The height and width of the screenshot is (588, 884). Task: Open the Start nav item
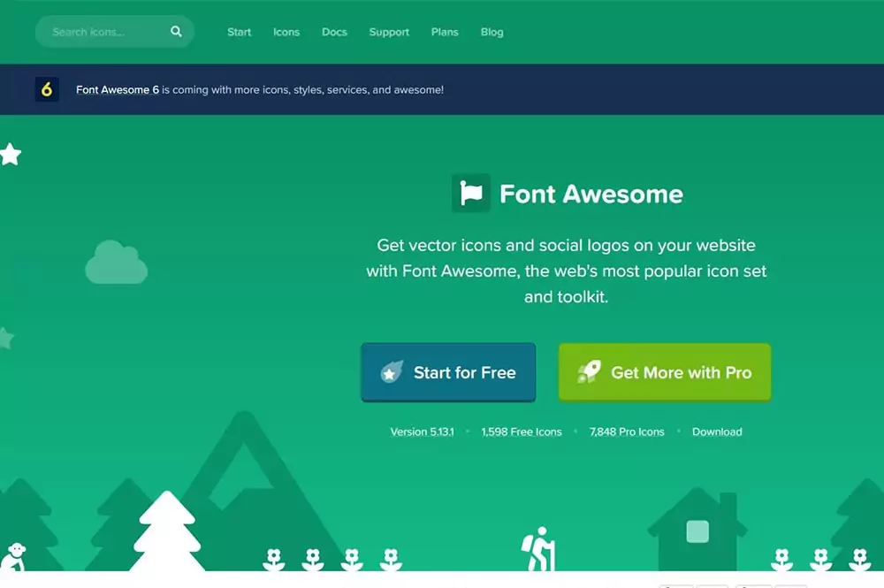[x=239, y=32]
